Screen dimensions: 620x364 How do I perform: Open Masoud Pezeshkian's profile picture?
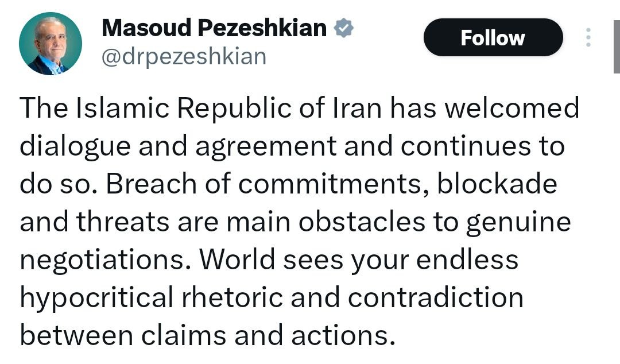click(x=51, y=44)
